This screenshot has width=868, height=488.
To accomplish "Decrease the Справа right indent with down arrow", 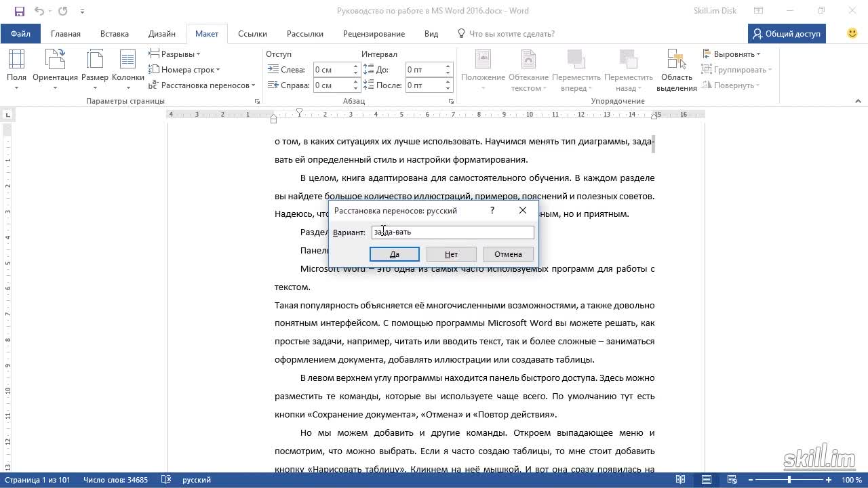I will [x=355, y=89].
